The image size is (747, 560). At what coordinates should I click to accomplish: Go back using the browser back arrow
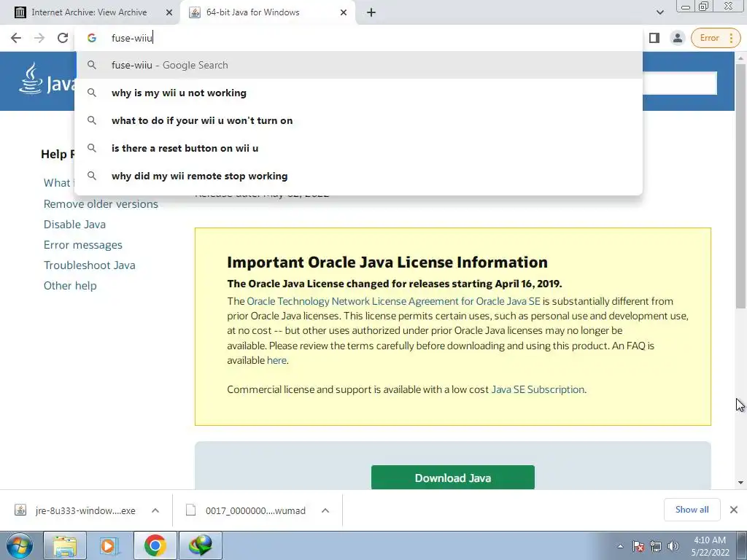16,38
